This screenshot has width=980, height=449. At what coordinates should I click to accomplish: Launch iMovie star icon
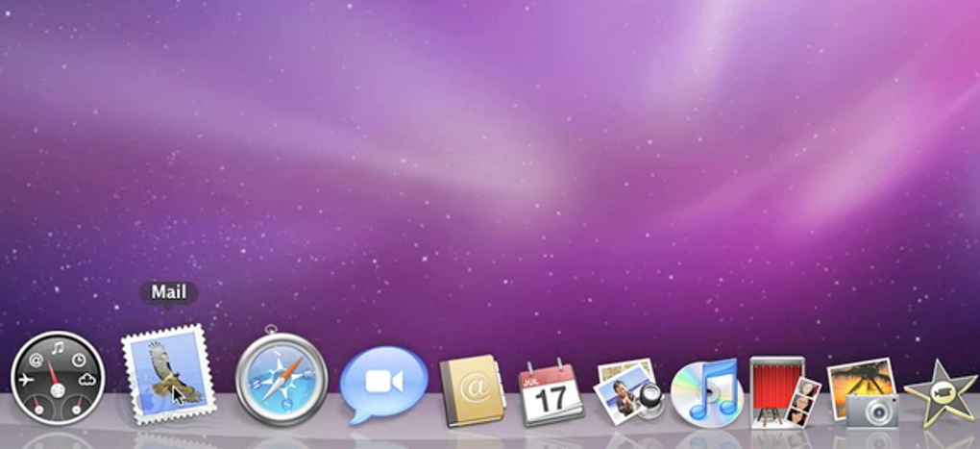click(x=941, y=392)
